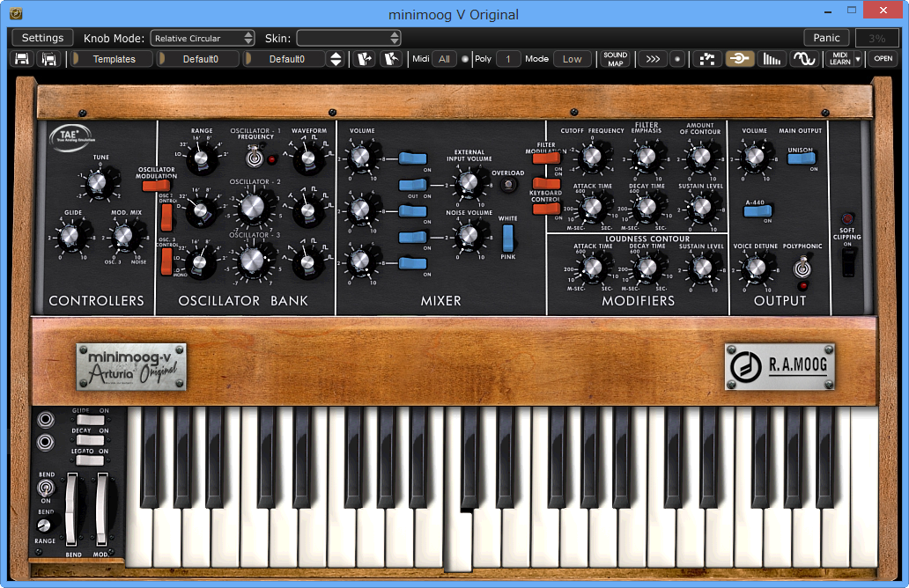
Task: Click the MIDI activity indicator dot
Action: point(465,59)
